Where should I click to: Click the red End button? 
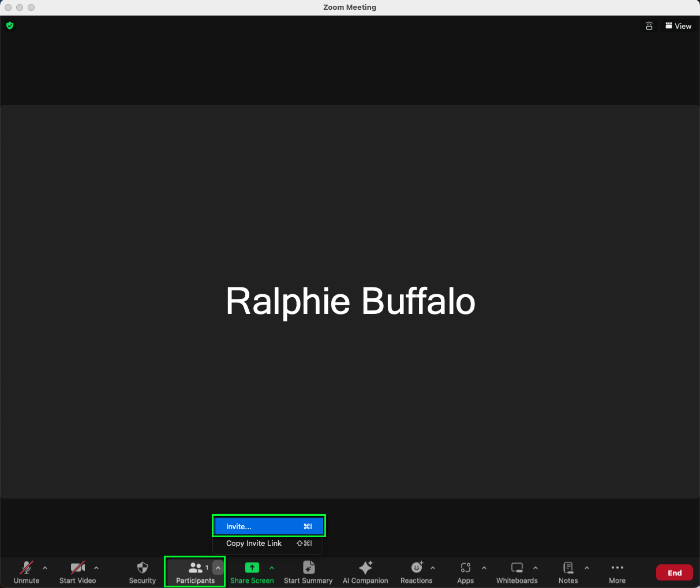click(x=674, y=573)
